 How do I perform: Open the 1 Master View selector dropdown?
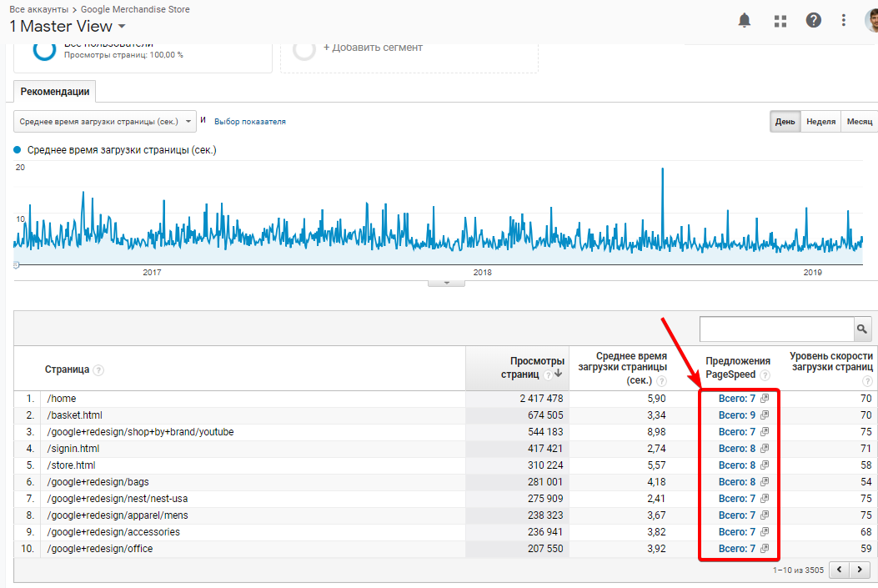coord(67,27)
